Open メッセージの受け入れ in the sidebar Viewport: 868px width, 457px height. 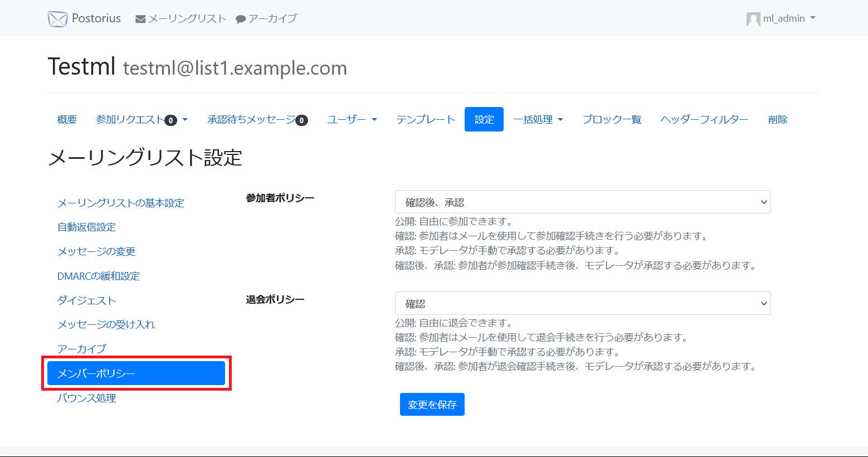[x=106, y=324]
